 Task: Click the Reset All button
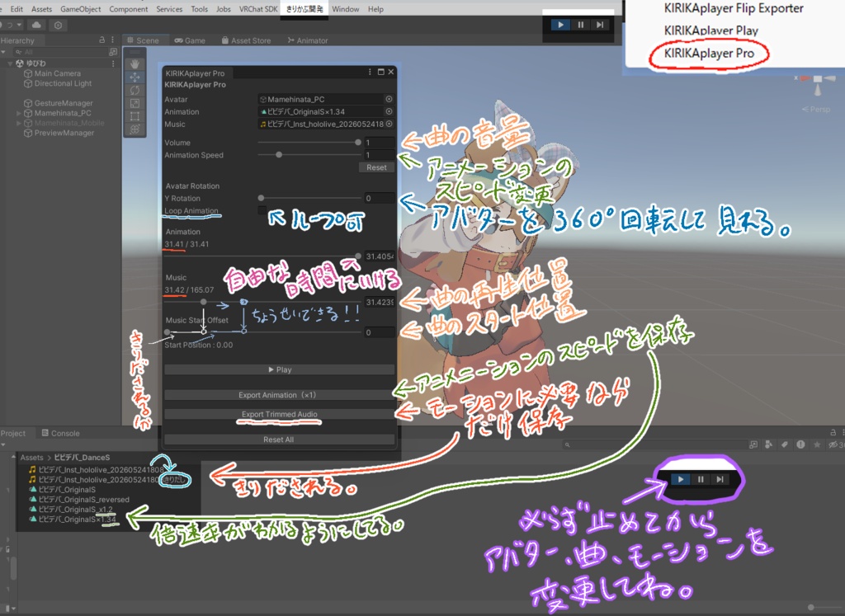coord(279,440)
